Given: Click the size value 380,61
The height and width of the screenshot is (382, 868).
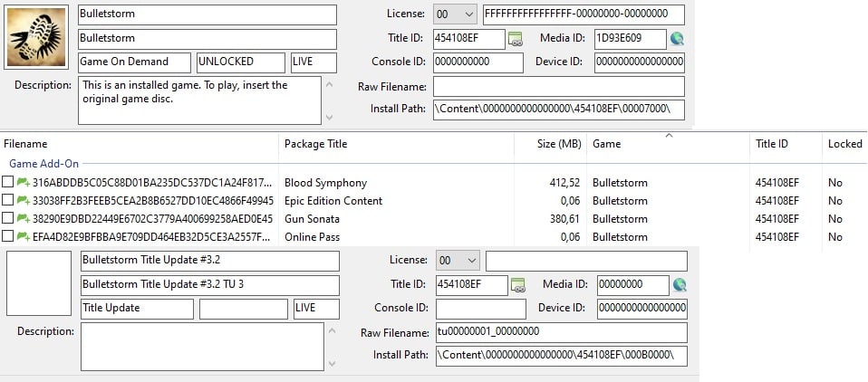Looking at the screenshot, I should coord(565,218).
